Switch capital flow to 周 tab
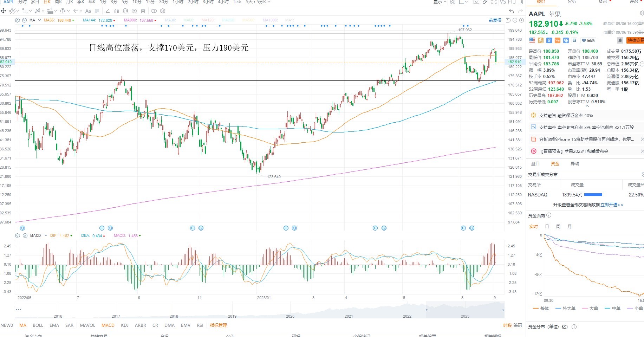The image size is (644, 337). (x=558, y=227)
